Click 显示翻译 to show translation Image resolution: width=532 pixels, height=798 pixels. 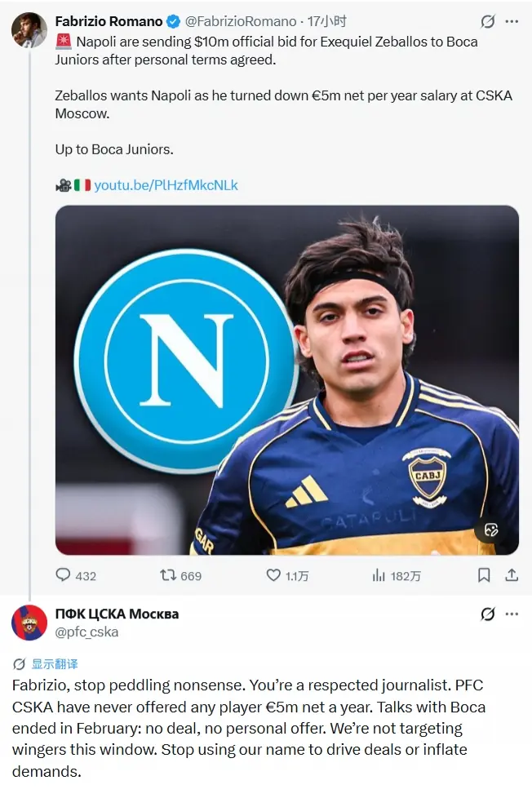click(55, 664)
